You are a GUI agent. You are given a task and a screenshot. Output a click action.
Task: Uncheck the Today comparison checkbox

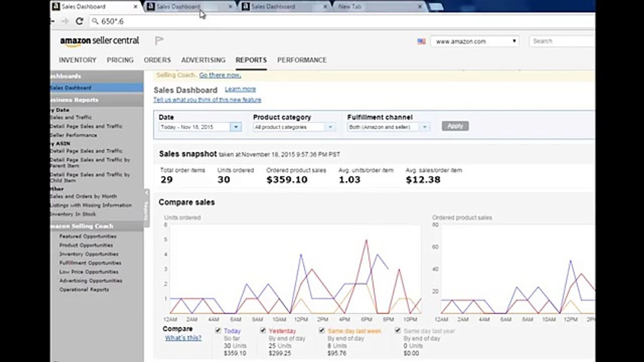218,330
